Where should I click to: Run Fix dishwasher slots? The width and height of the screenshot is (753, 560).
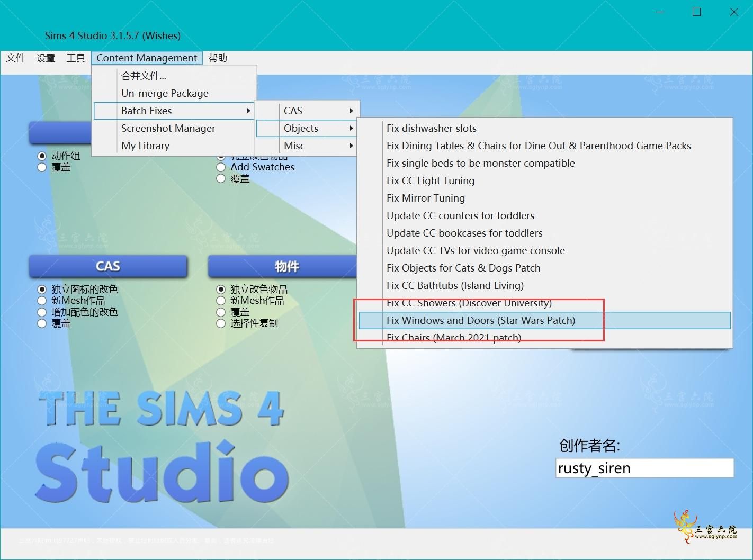[544, 128]
